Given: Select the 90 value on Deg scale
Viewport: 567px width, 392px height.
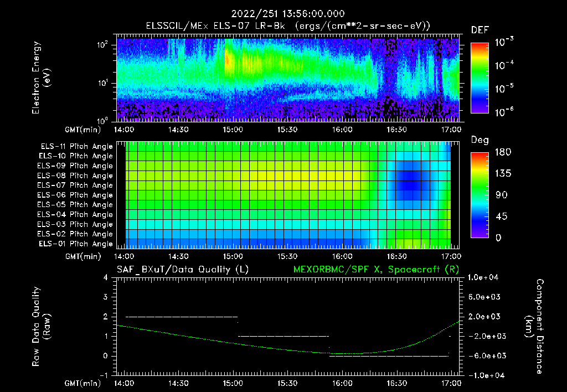Looking at the screenshot, I should pos(501,195).
